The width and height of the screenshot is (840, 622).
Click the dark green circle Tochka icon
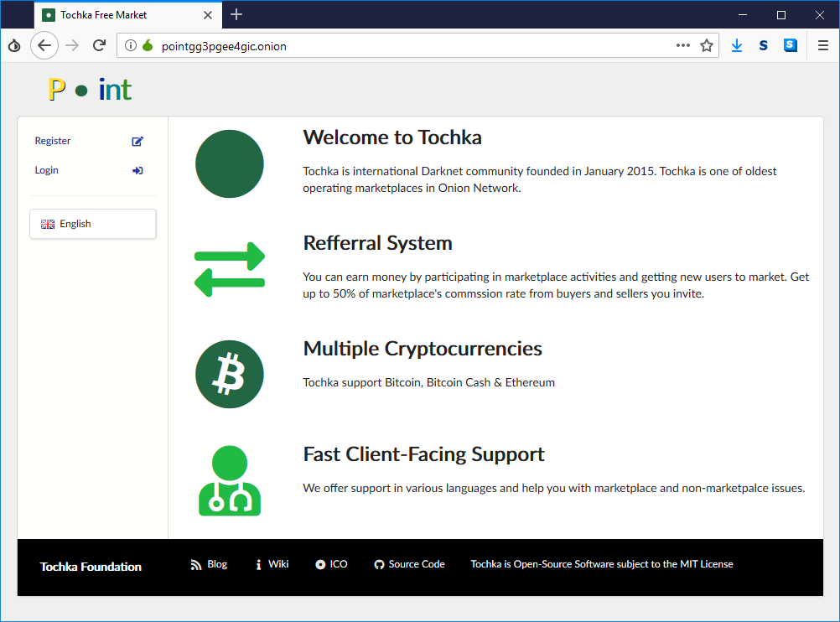point(230,164)
